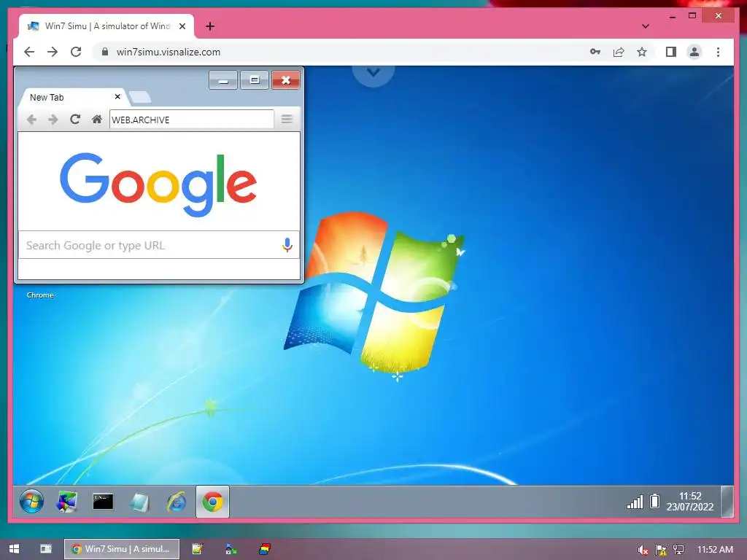Click the share page icon
Viewport: 747px width, 560px height.
pyautogui.click(x=619, y=52)
